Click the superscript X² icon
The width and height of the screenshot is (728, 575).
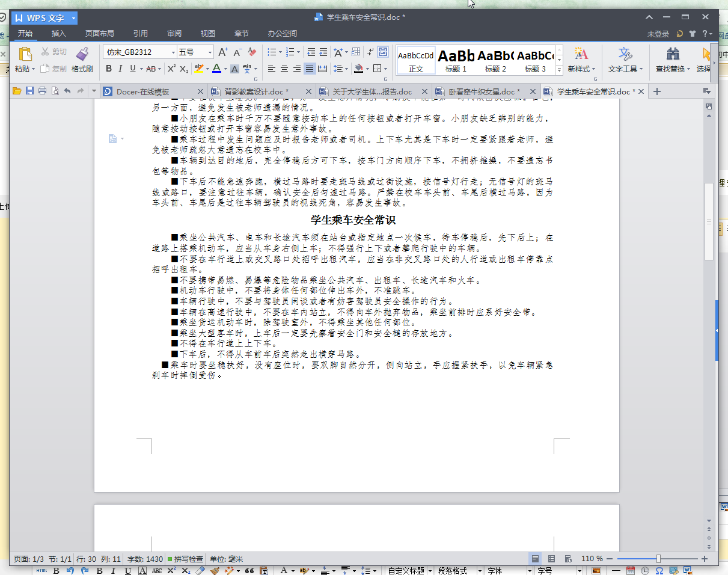click(x=171, y=69)
